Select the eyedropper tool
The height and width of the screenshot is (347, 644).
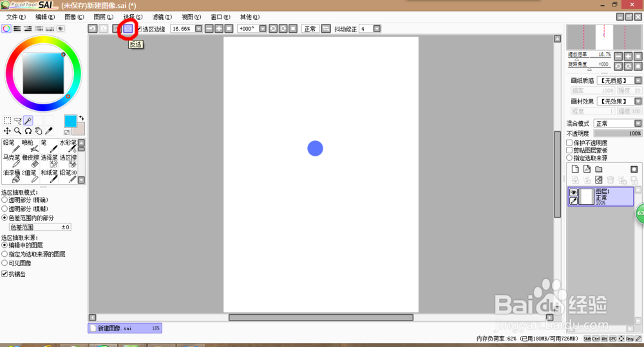(48, 131)
